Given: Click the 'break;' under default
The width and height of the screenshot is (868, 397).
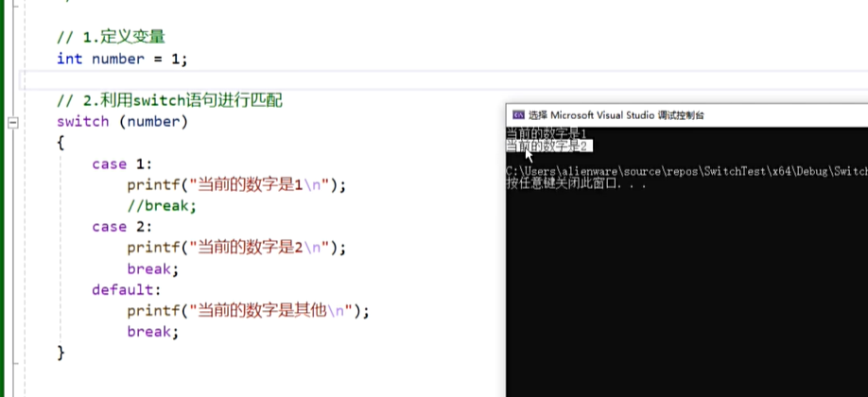Looking at the screenshot, I should pyautogui.click(x=153, y=332).
